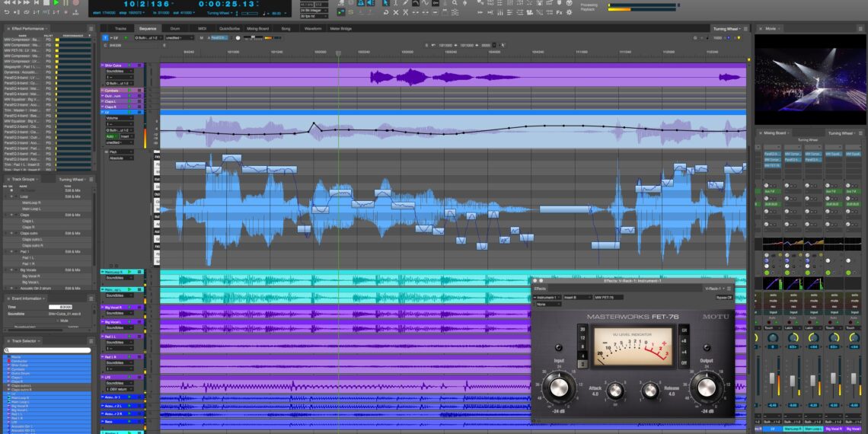Screen dimensions: 868x434
Task: Open the Instrument-1 dropdown in Effects window
Action: 546,298
